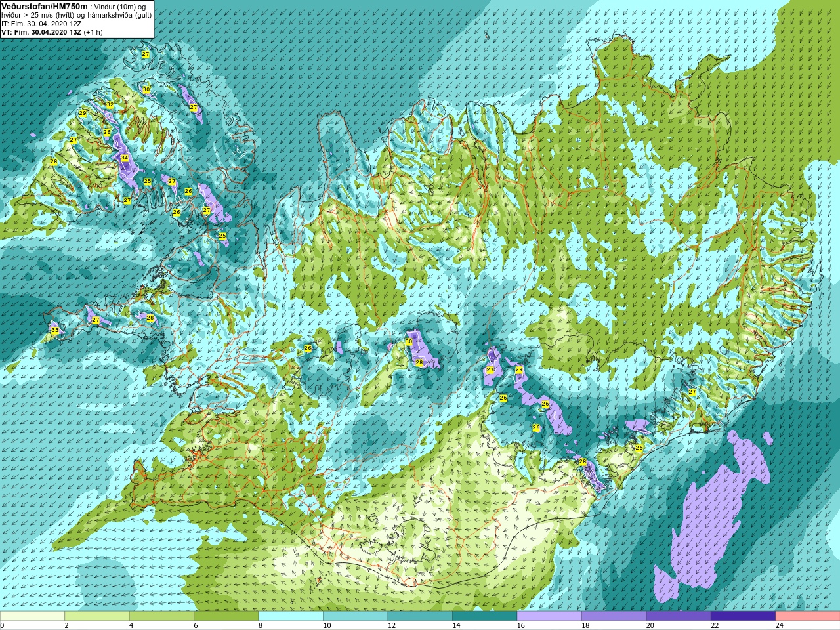Click the yellow gust marker labeled 34
Image resolution: width=840 pixels, height=630 pixels.
pos(125,158)
